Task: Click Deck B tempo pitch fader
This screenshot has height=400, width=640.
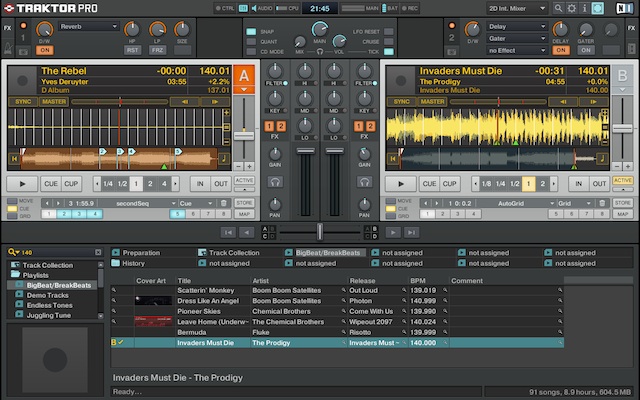Action: (x=622, y=129)
